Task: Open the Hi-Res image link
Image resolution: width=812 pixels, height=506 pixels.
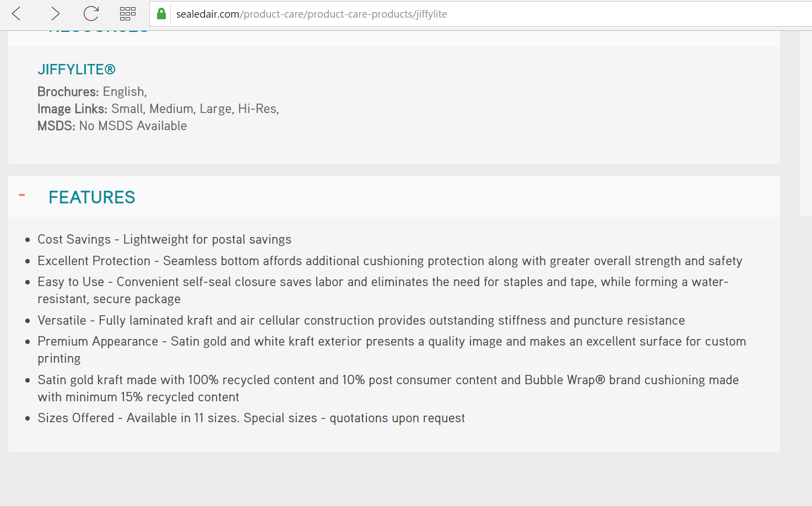Action: pyautogui.click(x=257, y=109)
